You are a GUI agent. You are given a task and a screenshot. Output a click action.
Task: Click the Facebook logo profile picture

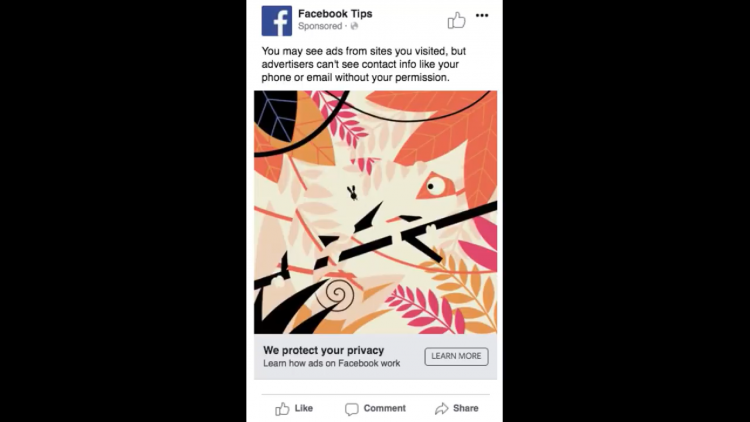(x=276, y=21)
